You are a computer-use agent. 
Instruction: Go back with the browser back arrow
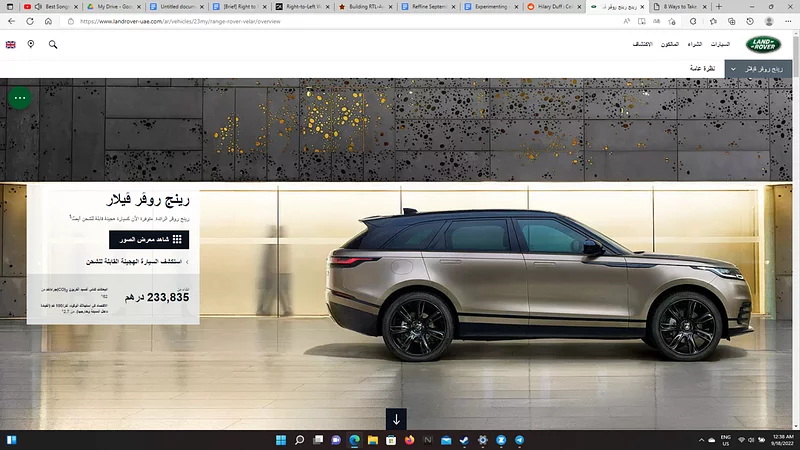[x=12, y=21]
